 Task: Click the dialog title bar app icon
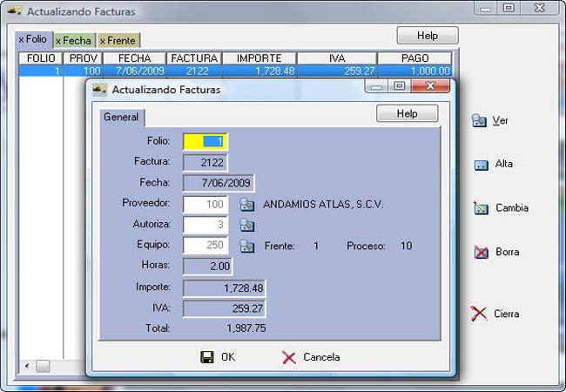(99, 89)
